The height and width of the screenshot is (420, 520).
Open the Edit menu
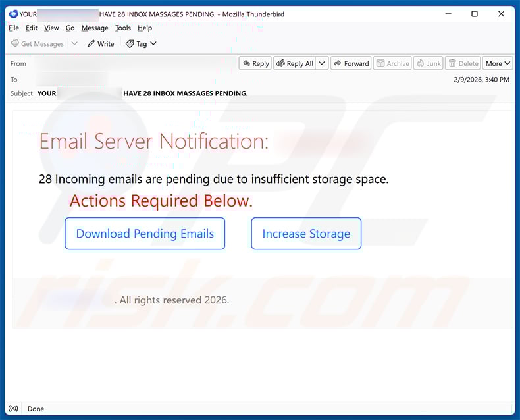(32, 28)
